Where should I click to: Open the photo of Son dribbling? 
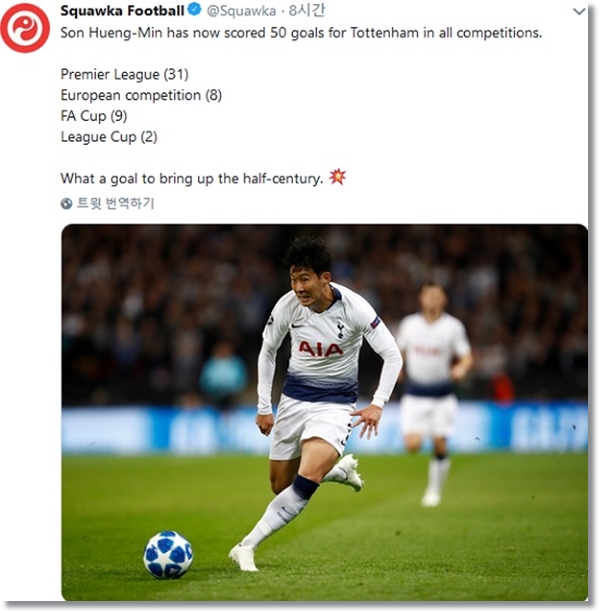324,412
